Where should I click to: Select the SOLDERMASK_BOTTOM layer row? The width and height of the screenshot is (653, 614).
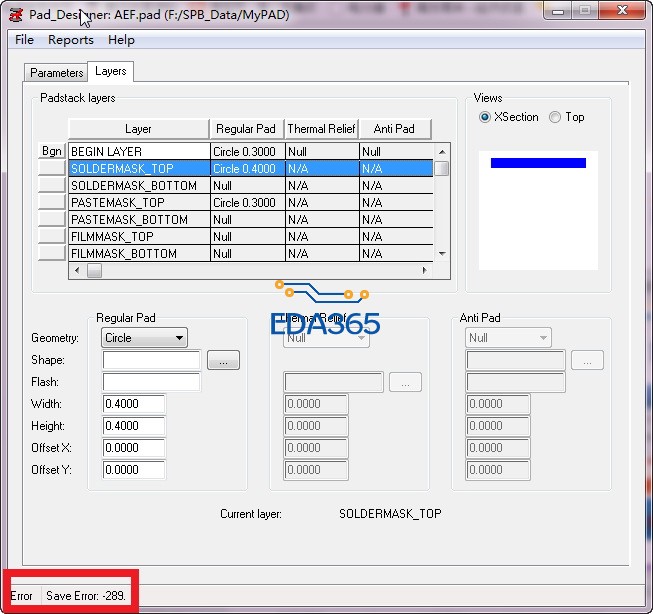point(251,186)
